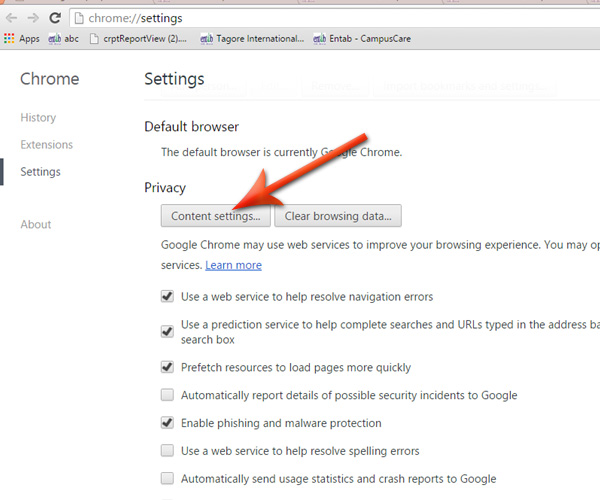Open the Tagore International bookmark
600x500 pixels.
coord(252,39)
